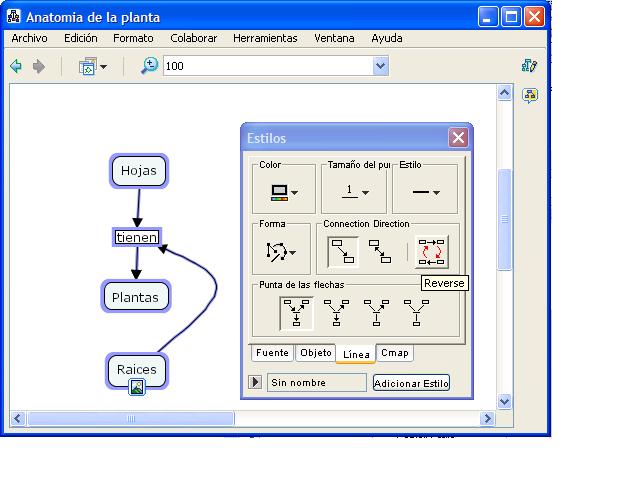Click the green back arrow in toolbar

point(16,66)
